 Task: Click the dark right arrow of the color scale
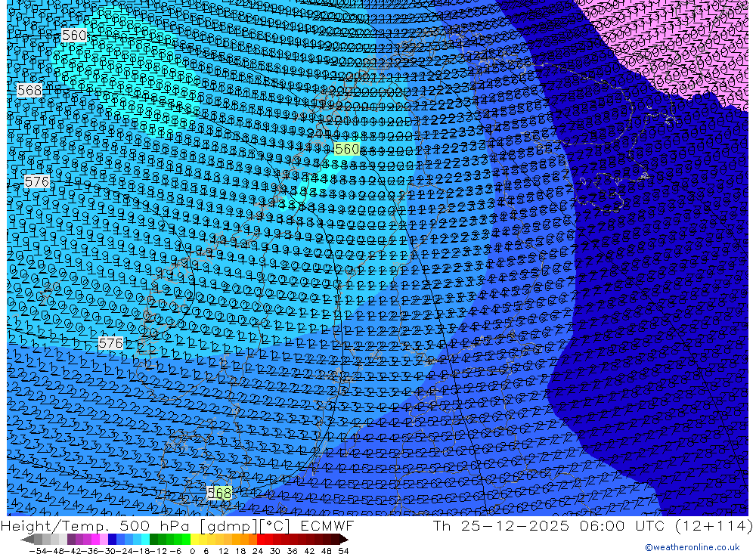click(344, 540)
